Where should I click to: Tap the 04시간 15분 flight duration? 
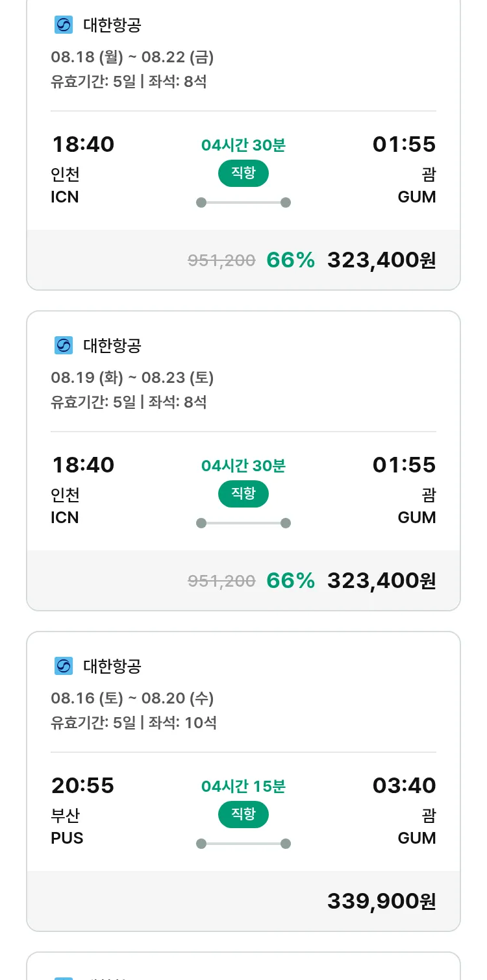[x=243, y=787]
